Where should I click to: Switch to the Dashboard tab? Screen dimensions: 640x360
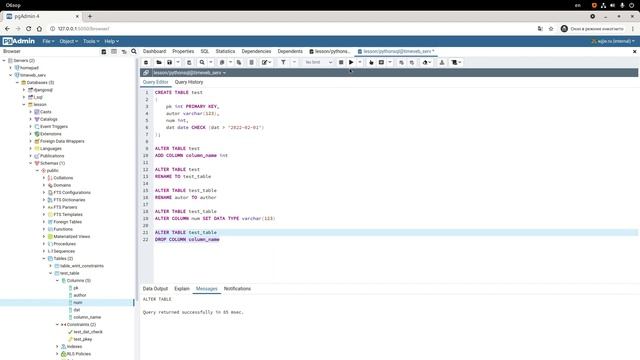pos(154,51)
